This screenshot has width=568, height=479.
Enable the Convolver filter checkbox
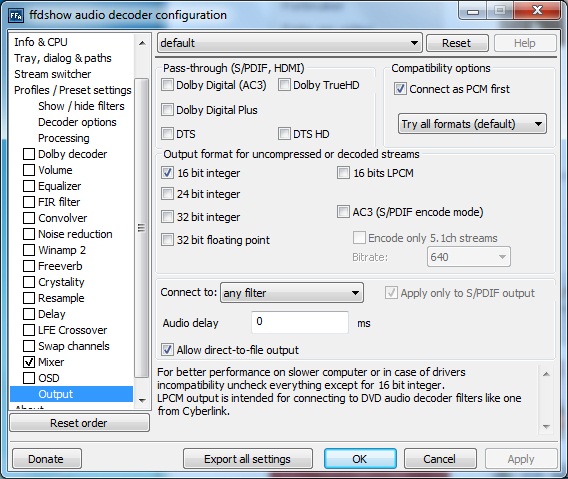point(29,218)
